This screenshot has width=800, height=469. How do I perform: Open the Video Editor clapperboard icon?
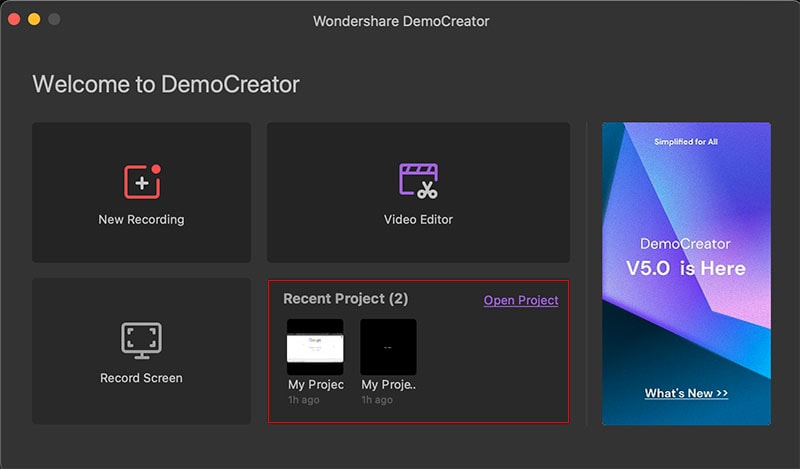(418, 181)
